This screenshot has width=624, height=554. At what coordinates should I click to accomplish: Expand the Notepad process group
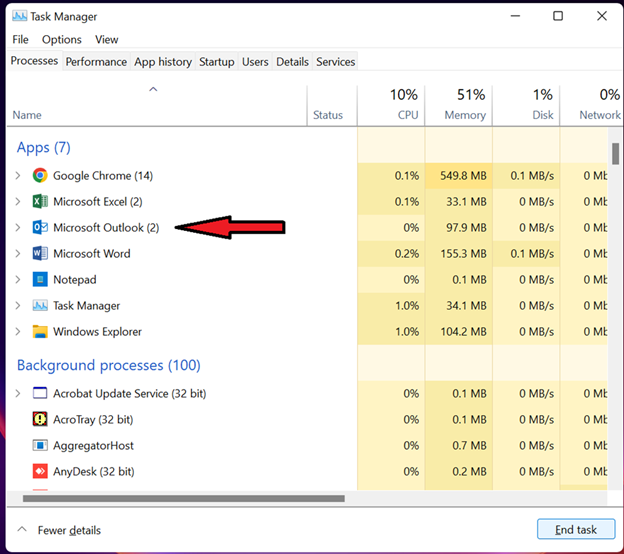pos(18,279)
